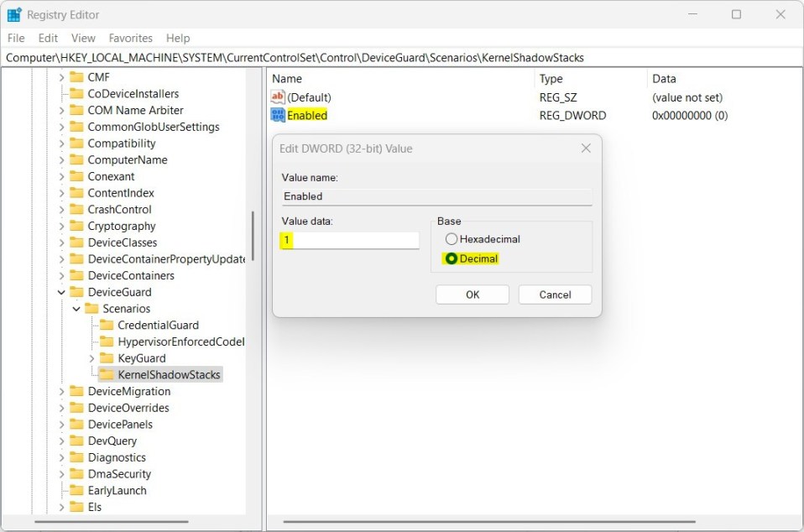Click the ComputerName folder icon
Screen dimensions: 804x532
click(x=76, y=159)
